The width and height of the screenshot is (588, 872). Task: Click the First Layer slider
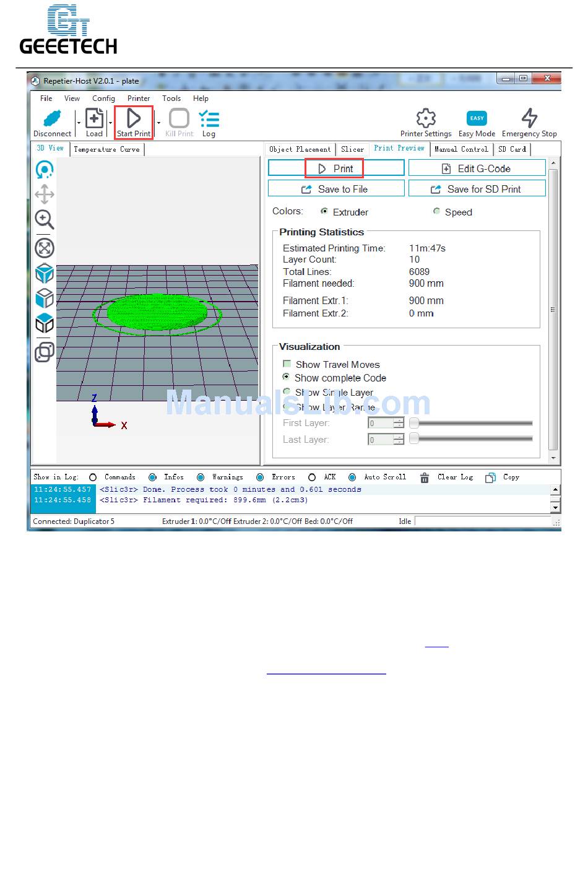(x=470, y=423)
